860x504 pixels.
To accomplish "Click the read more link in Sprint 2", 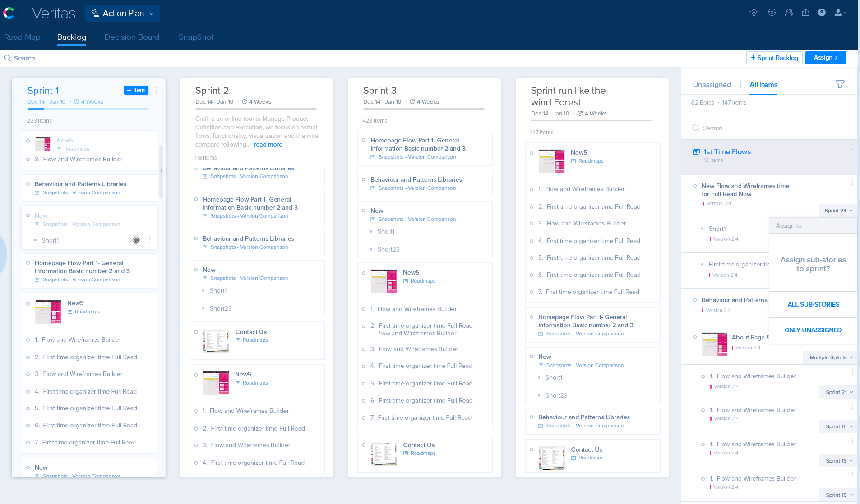I will (x=268, y=145).
